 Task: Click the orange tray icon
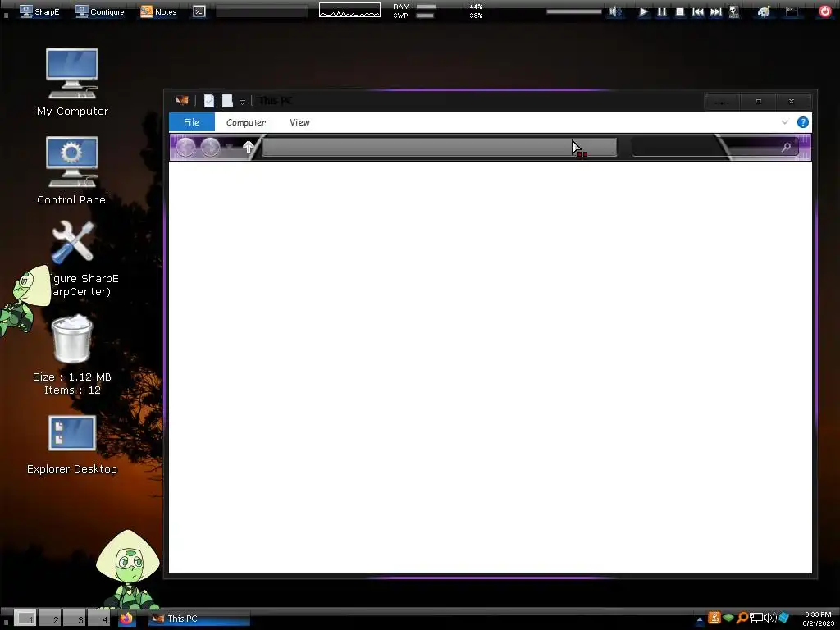click(714, 618)
